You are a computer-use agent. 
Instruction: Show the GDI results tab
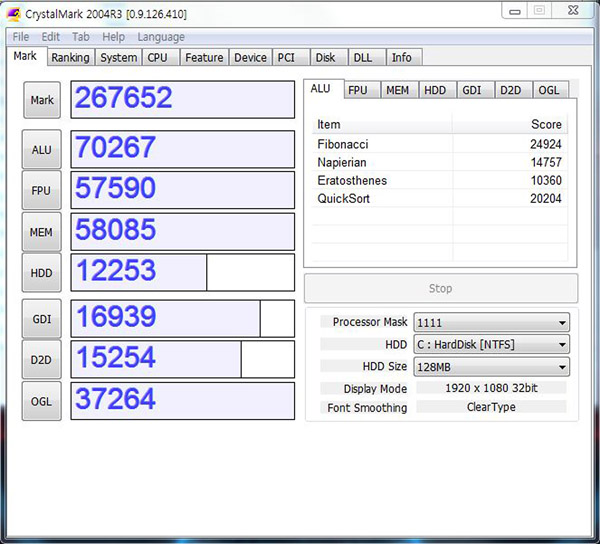[475, 90]
